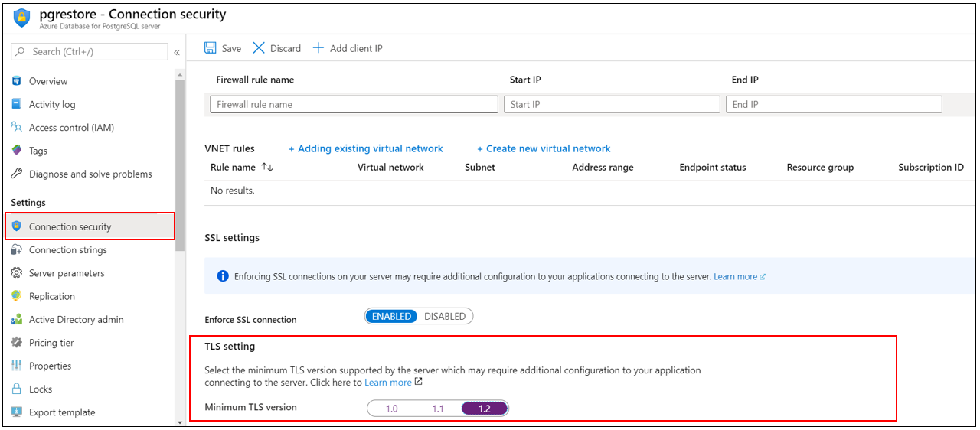Open Server parameters page
This screenshot has height=430, width=980.
pyautogui.click(x=67, y=273)
